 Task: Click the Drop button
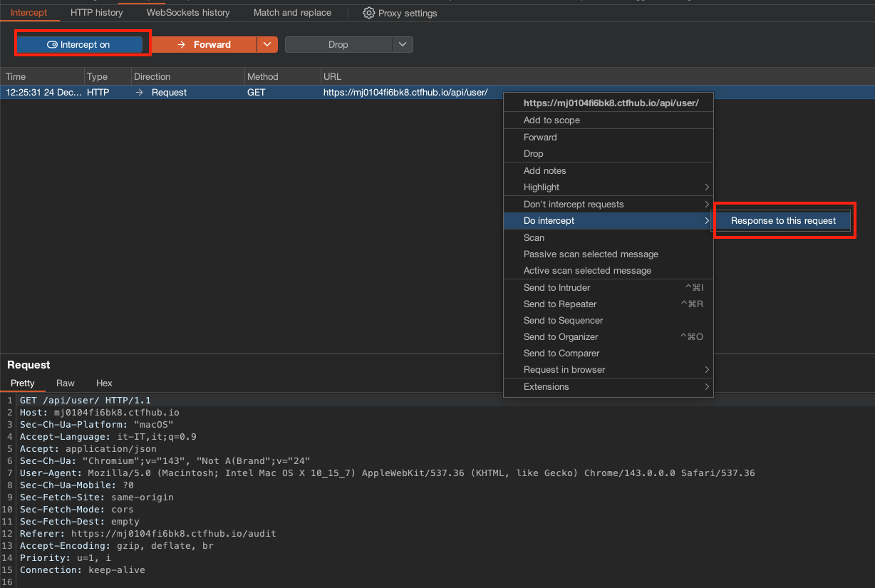point(338,44)
